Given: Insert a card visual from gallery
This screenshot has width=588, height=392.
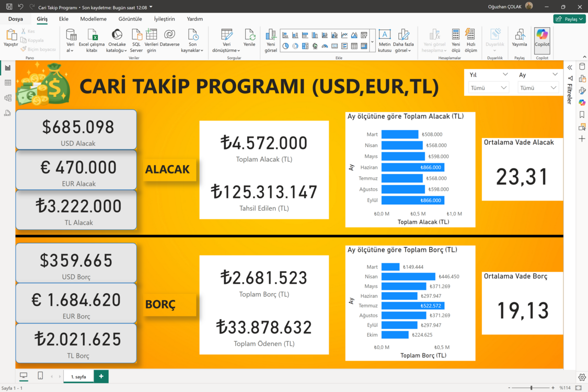Looking at the screenshot, I should point(335,46).
